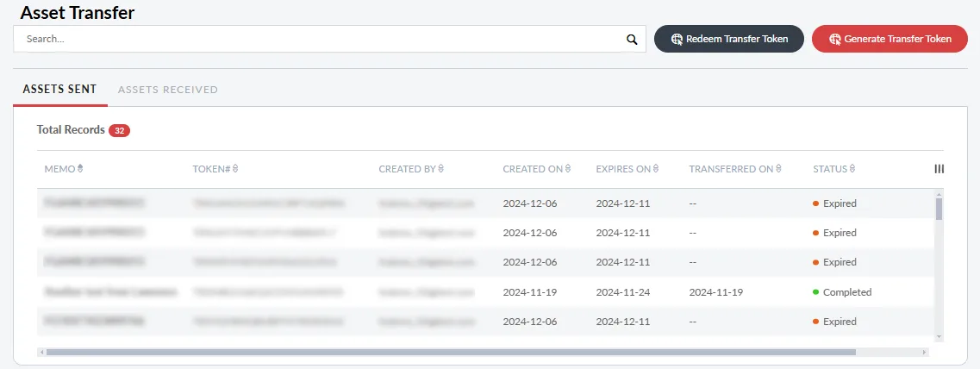Click Generate Transfer Token button
Viewport: 980px width, 369px height.
tap(889, 39)
